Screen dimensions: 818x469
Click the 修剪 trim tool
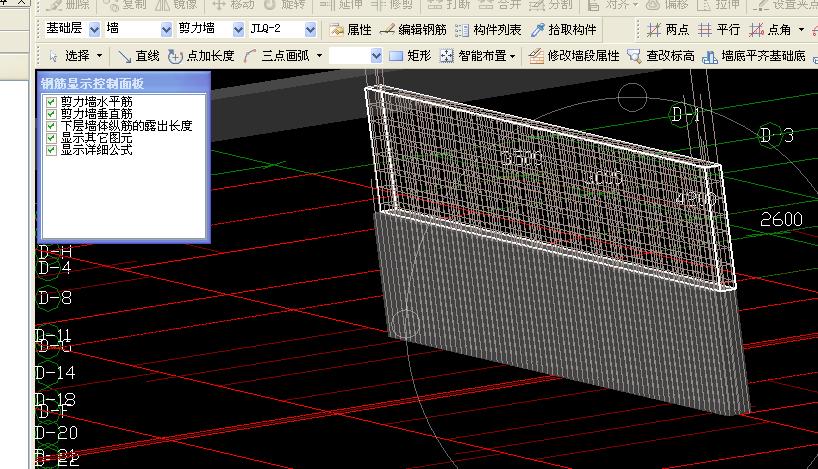(392, 5)
